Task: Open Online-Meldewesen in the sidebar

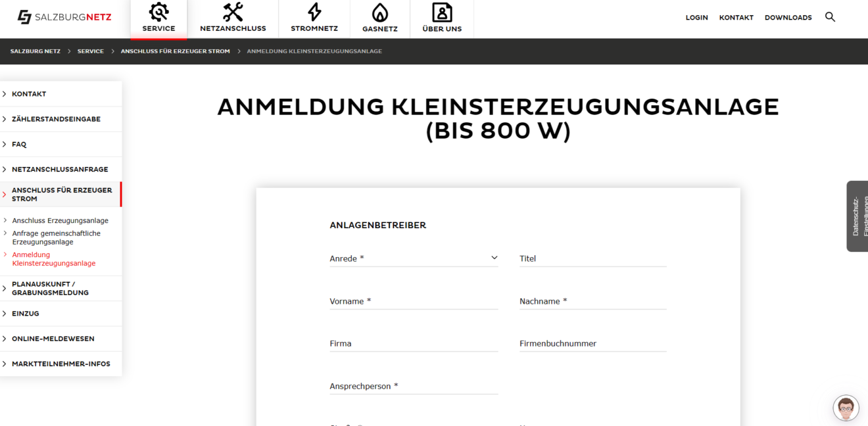Action: coord(53,339)
